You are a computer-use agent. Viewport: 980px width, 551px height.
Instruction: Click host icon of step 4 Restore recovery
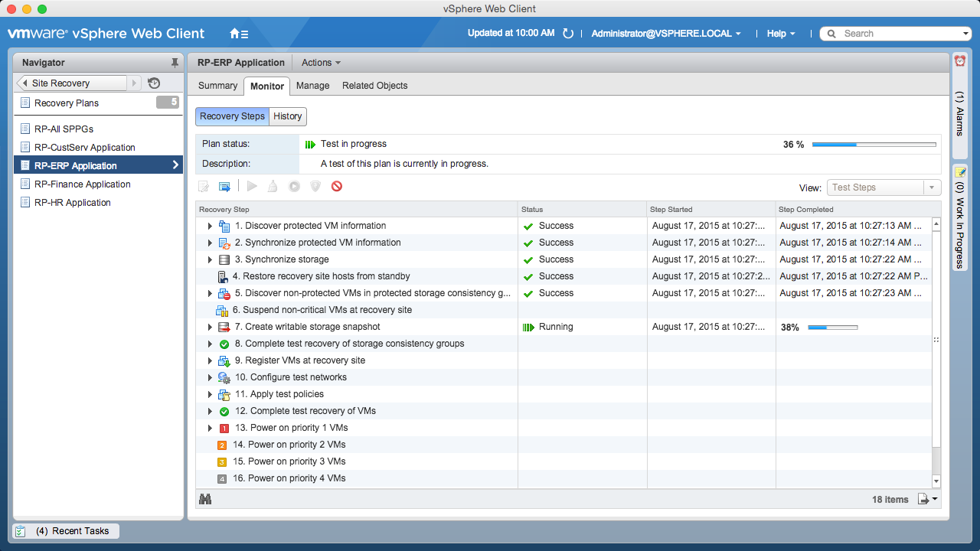(x=222, y=276)
